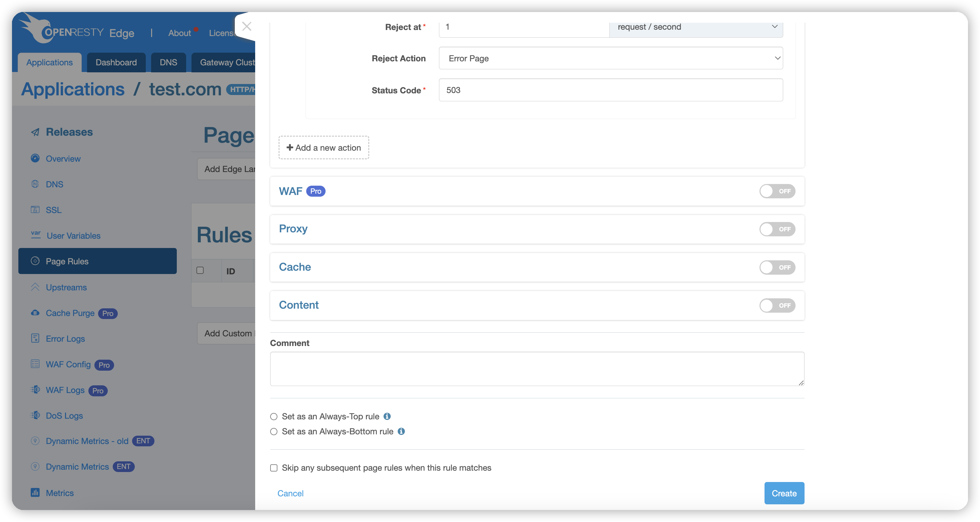The height and width of the screenshot is (522, 980).
Task: Click the Dynamic Metrics - old icon
Action: 35,441
